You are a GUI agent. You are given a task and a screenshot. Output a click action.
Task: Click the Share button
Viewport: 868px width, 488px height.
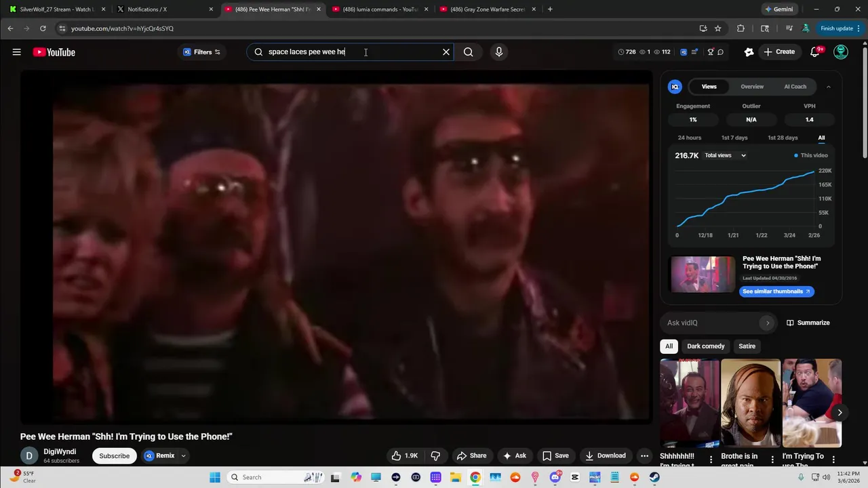tap(471, 455)
